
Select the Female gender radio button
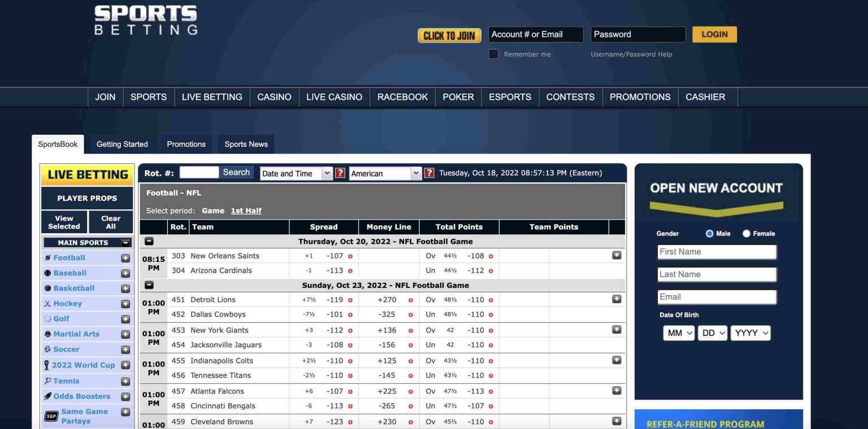tap(747, 233)
